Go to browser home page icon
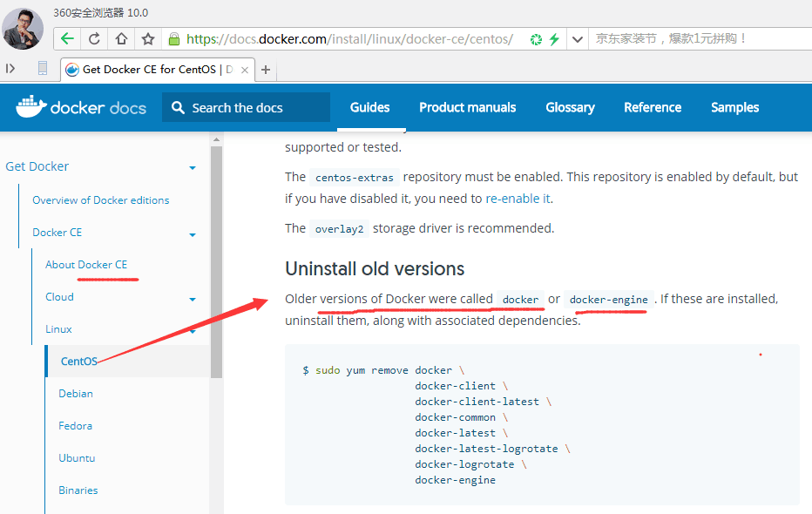This screenshot has width=812, height=514. point(121,39)
